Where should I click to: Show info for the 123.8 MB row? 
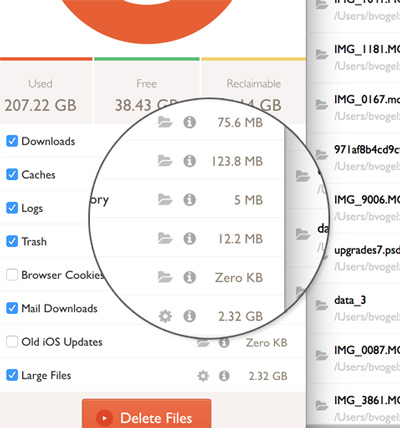190,161
